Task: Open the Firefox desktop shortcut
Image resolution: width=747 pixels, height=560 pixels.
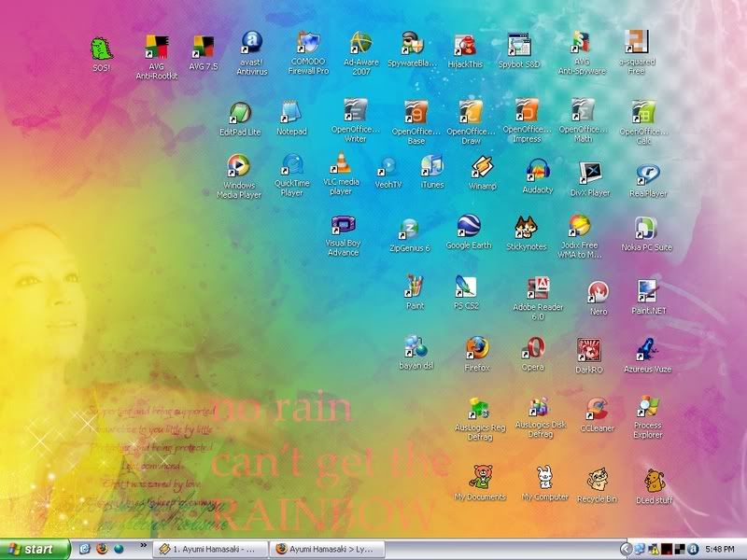Action: coord(476,349)
